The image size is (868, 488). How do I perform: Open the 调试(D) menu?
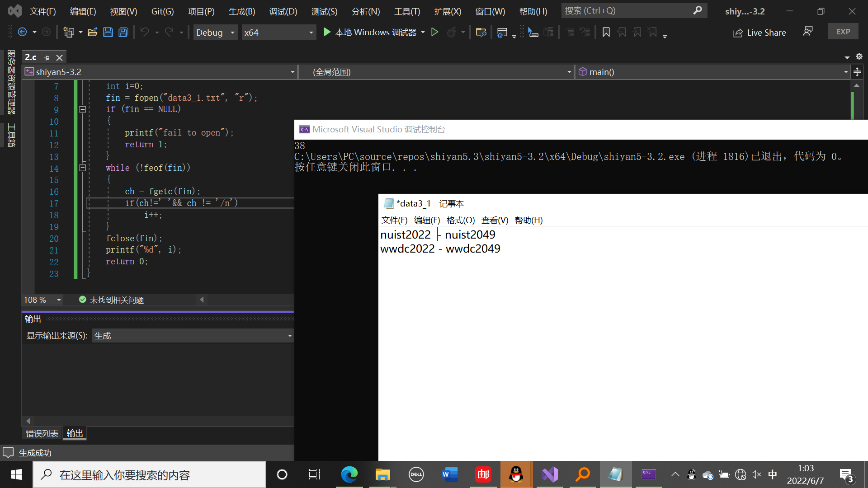click(283, 11)
